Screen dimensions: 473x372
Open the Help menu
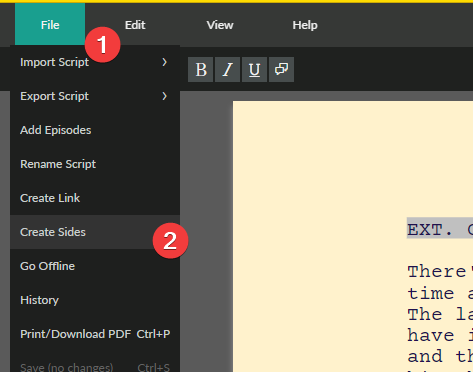tap(305, 25)
